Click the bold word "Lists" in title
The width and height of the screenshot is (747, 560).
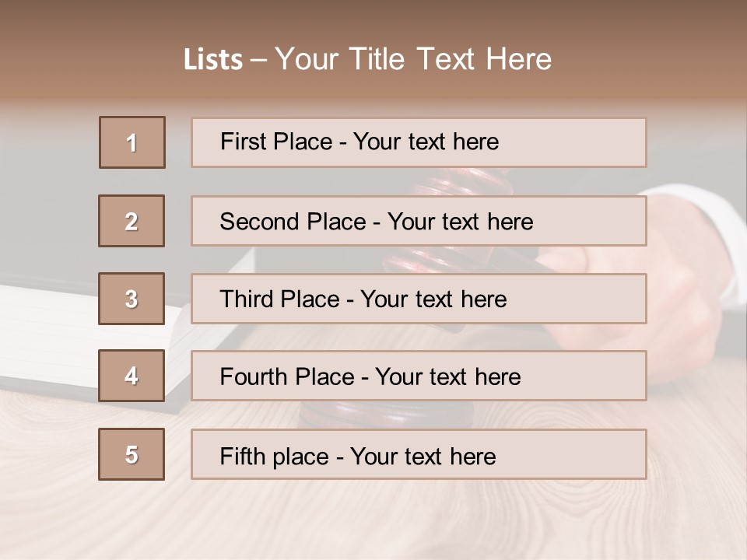pyautogui.click(x=212, y=60)
